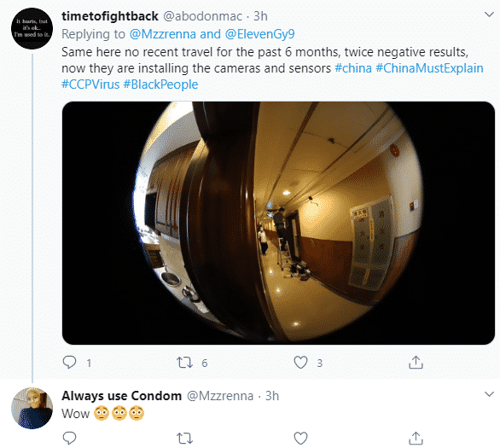Open the #ChinaMustExplain hashtag
500x448 pixels.
coord(429,68)
